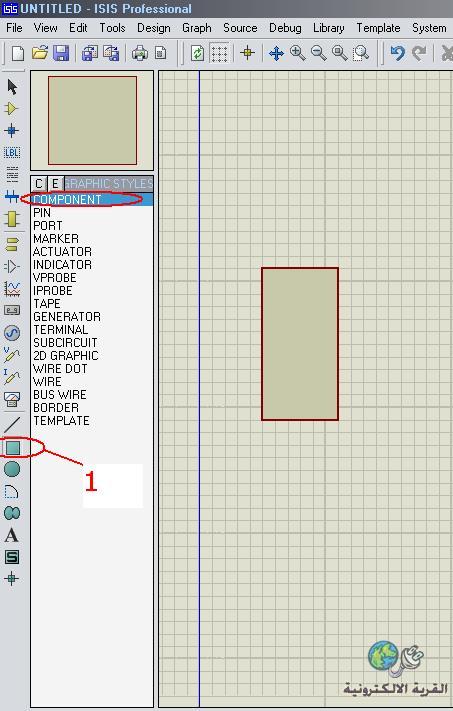Image resolution: width=453 pixels, height=711 pixels.
Task: Select the Tape Recorder mode tool
Action: click(12, 311)
